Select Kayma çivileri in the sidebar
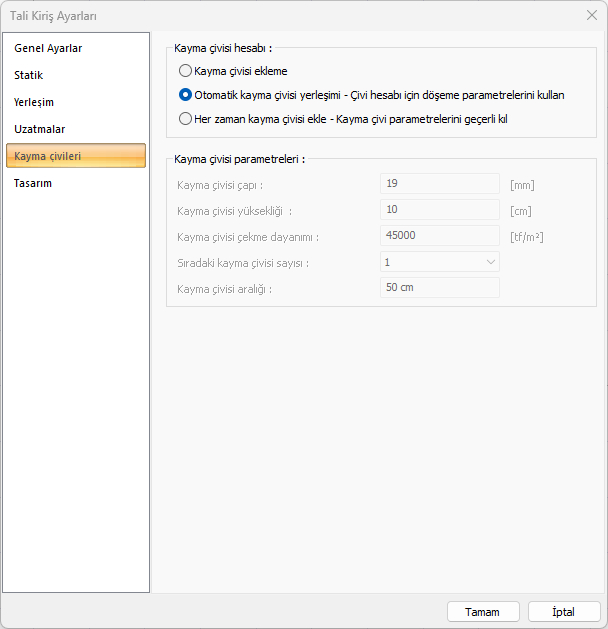 [48, 156]
